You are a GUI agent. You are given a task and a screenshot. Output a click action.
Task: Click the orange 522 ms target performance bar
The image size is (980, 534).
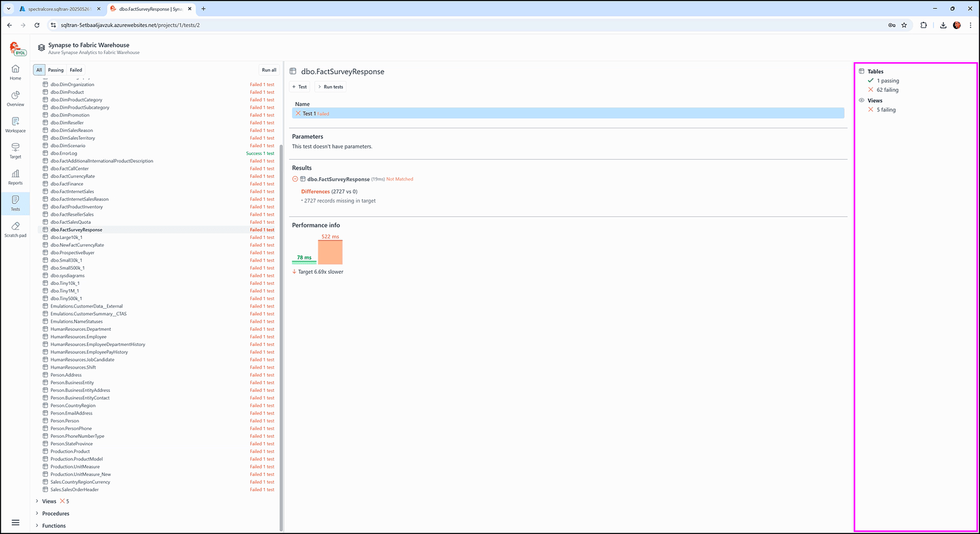click(330, 252)
